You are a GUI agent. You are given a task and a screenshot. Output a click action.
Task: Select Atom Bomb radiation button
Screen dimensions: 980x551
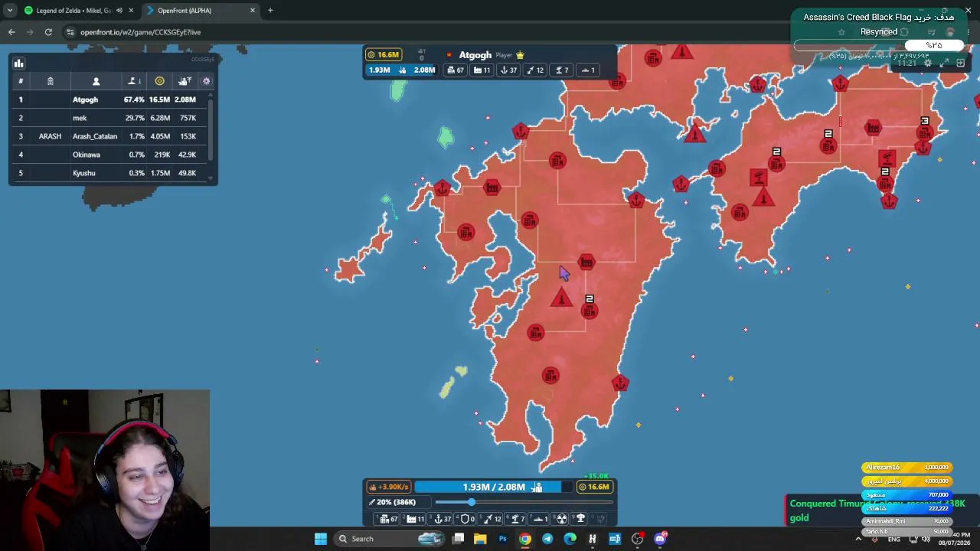(x=562, y=519)
